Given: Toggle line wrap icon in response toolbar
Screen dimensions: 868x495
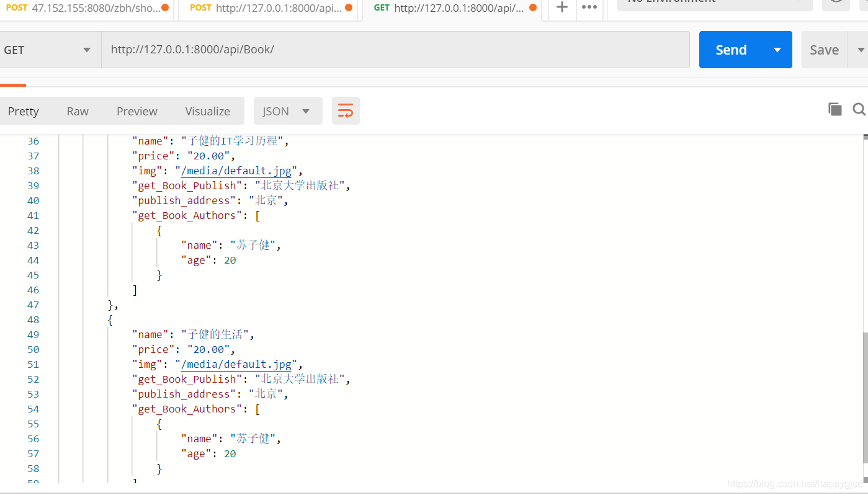Looking at the screenshot, I should coord(346,111).
